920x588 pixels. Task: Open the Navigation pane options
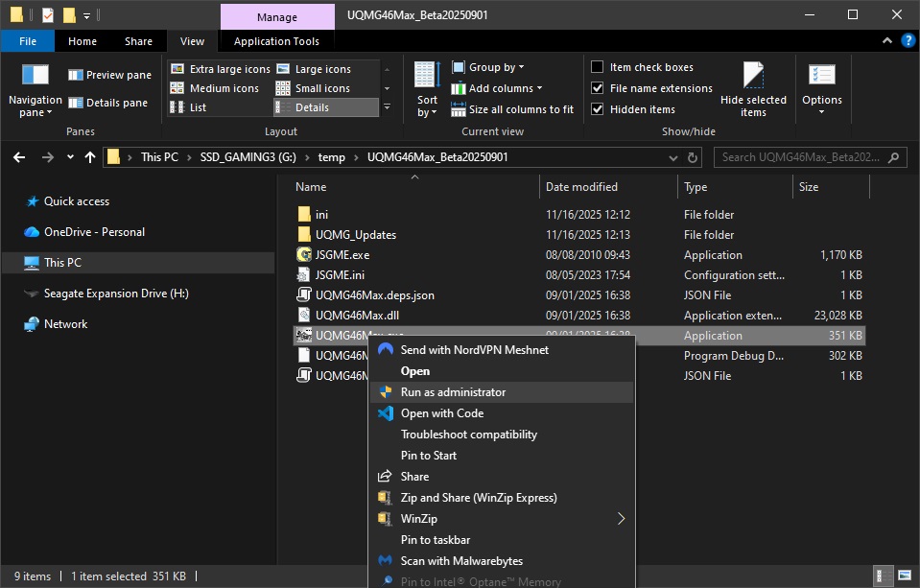pyautogui.click(x=35, y=90)
